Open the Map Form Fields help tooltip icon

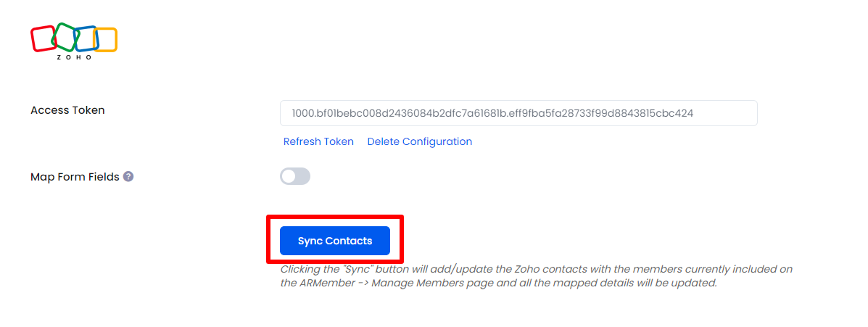click(128, 176)
